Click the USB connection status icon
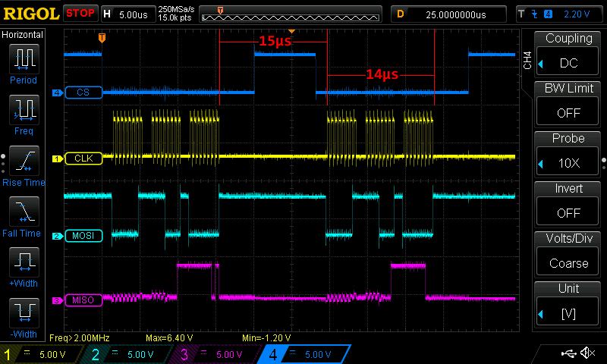 [x=568, y=353]
